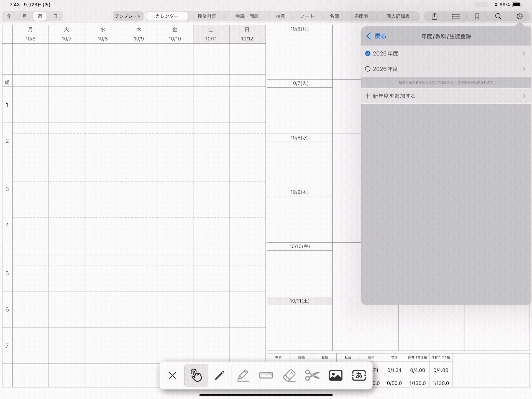Screen dimensions: 532x399
Task: Tap the insert image icon
Action: pyautogui.click(x=336, y=376)
